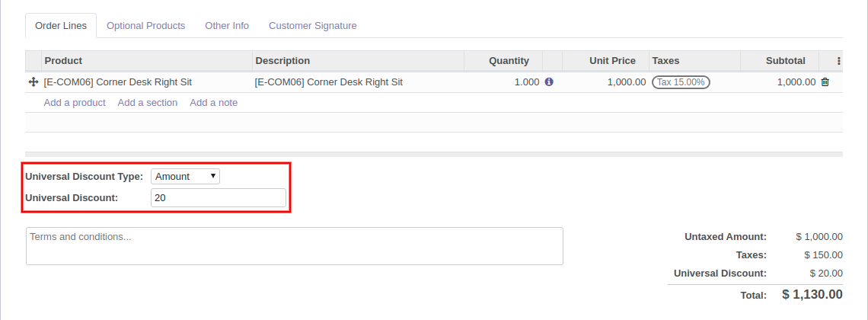Select the Order Lines tab
Screen dimensions: 868x320
[x=61, y=25]
